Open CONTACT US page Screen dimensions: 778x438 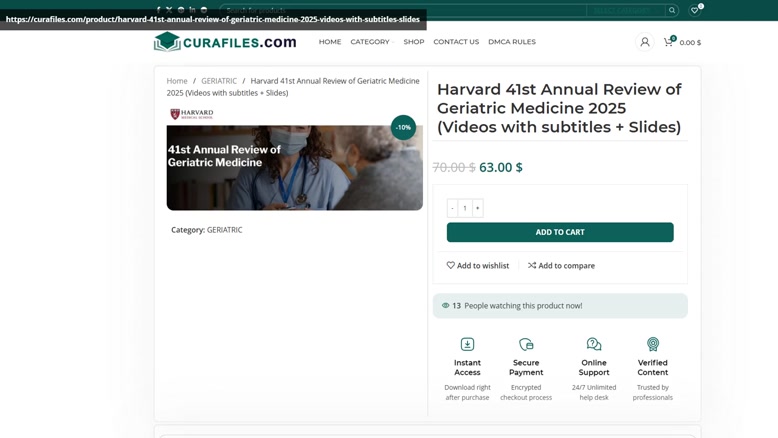point(456,42)
